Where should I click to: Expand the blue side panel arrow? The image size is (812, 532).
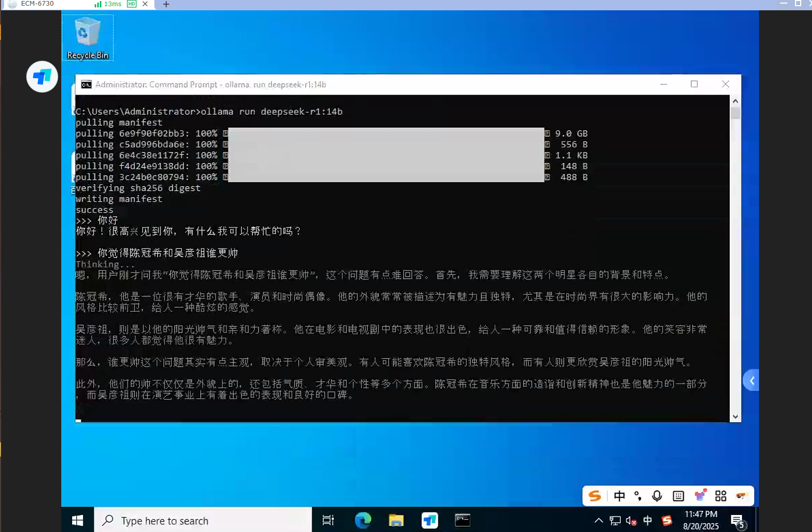point(751,381)
